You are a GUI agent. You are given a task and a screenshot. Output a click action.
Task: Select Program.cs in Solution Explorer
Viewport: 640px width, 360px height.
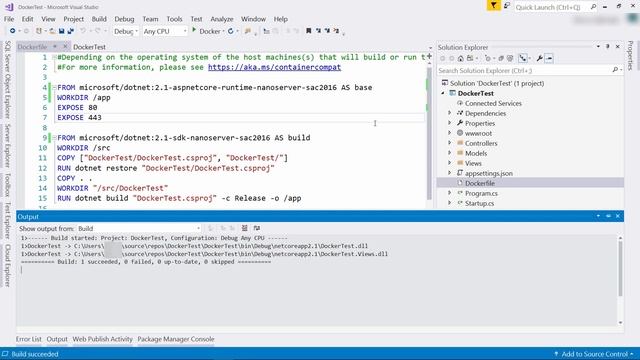(481, 193)
